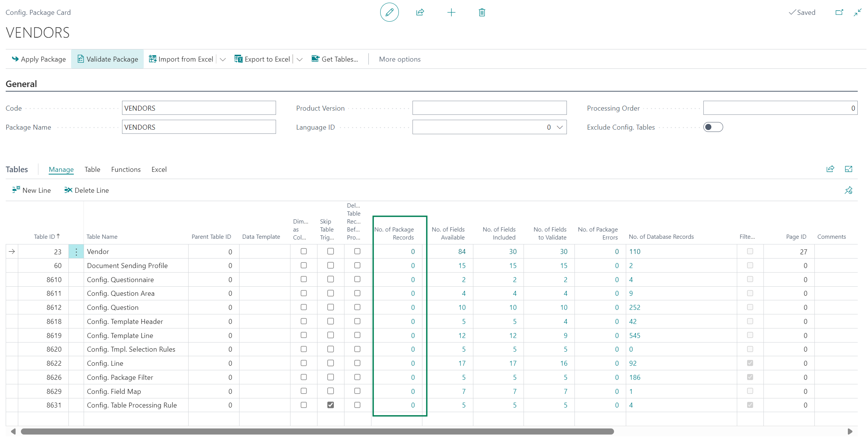The width and height of the screenshot is (868, 441).
Task: Click the share icon in header
Action: pos(420,13)
